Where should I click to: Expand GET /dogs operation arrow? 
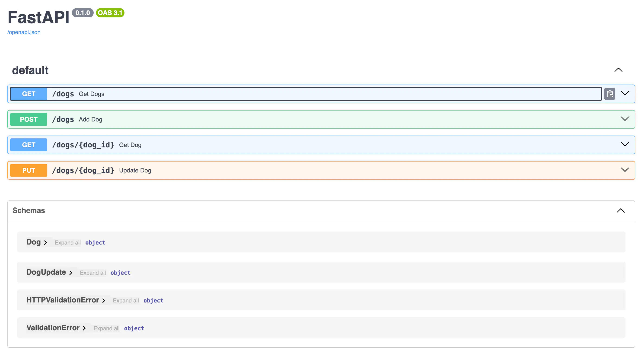625,93
